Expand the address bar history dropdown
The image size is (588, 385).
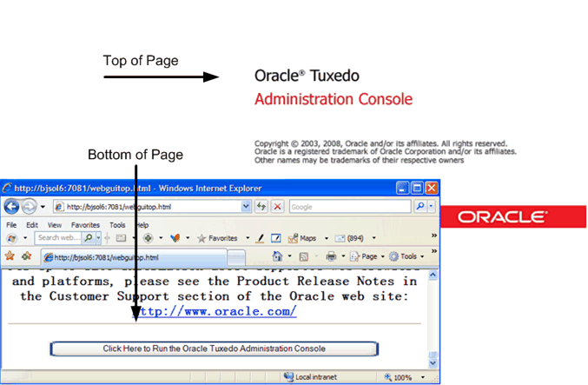click(x=246, y=207)
